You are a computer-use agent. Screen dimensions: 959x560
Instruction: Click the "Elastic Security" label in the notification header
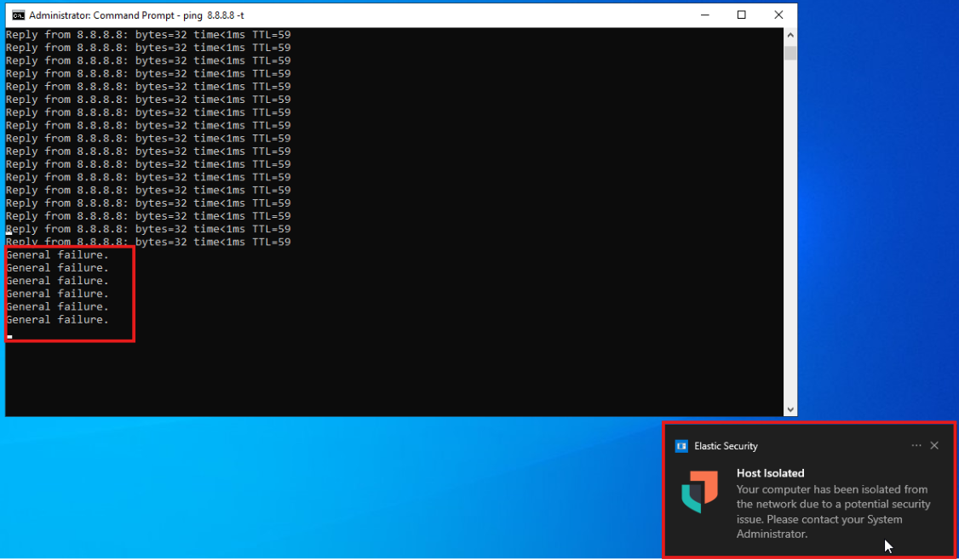726,446
